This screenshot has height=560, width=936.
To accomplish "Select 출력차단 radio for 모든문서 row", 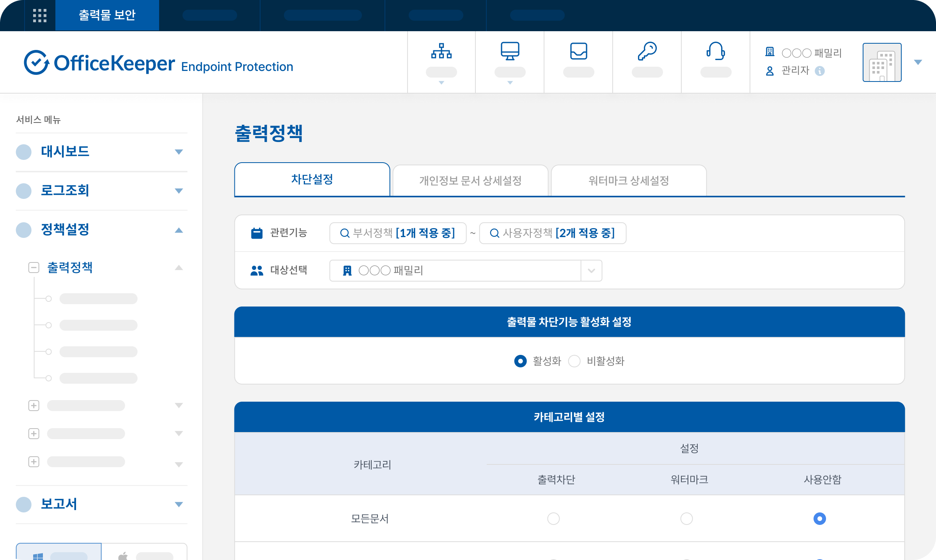I will pos(553,519).
